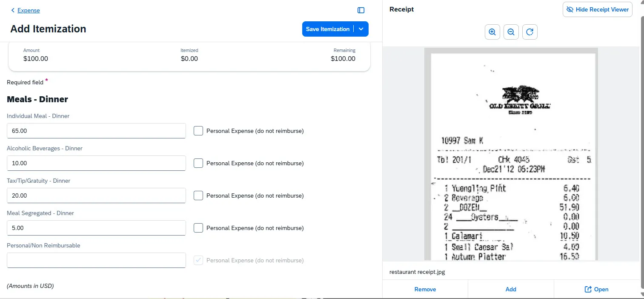Image resolution: width=644 pixels, height=299 pixels.
Task: Check Personal Expense for Individual Meal - Dinner
Action: pyautogui.click(x=198, y=131)
